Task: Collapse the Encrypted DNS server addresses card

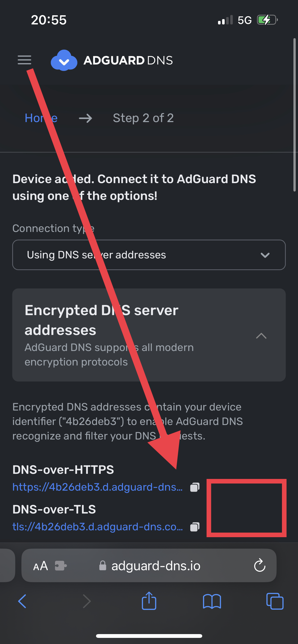Action: coord(261,336)
